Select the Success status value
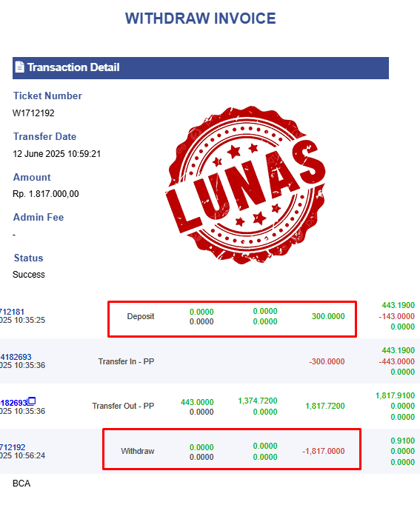420x505 pixels. [29, 275]
